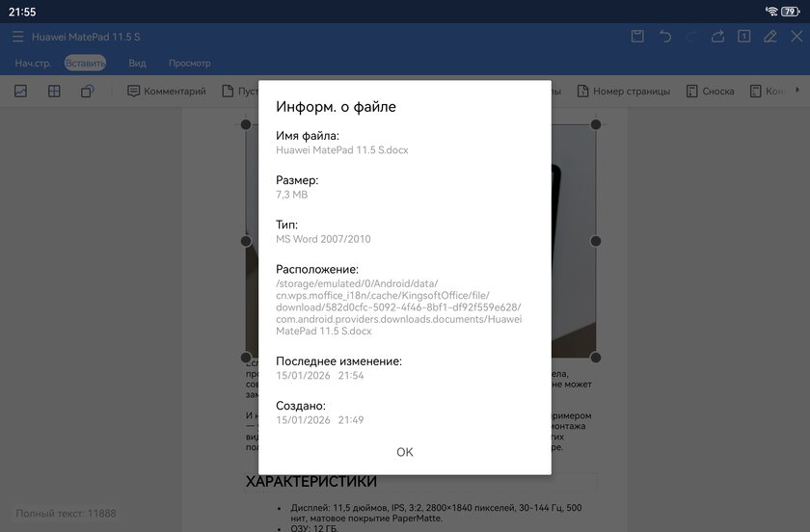The width and height of the screenshot is (810, 532).
Task: Tap the file name Huawei MatePad 11.5 S.docx
Action: (342, 150)
